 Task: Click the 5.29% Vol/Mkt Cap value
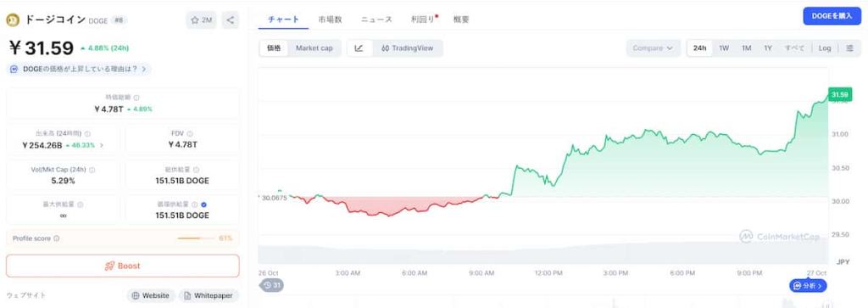(63, 181)
